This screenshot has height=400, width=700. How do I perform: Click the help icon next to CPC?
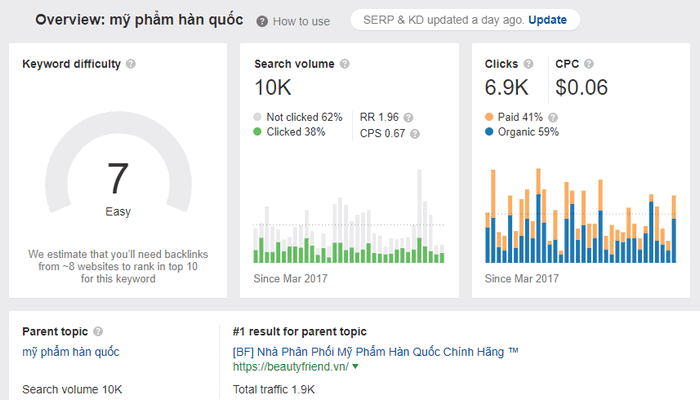point(589,64)
